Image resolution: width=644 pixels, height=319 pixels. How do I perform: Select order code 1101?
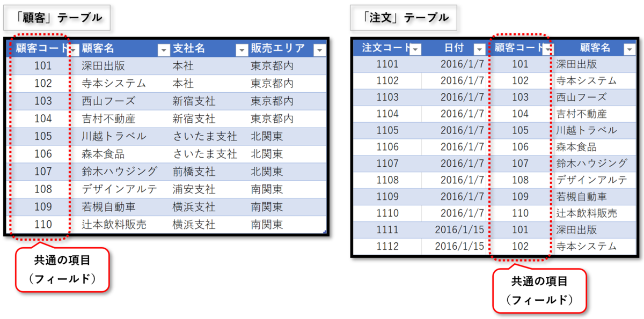pyautogui.click(x=387, y=64)
